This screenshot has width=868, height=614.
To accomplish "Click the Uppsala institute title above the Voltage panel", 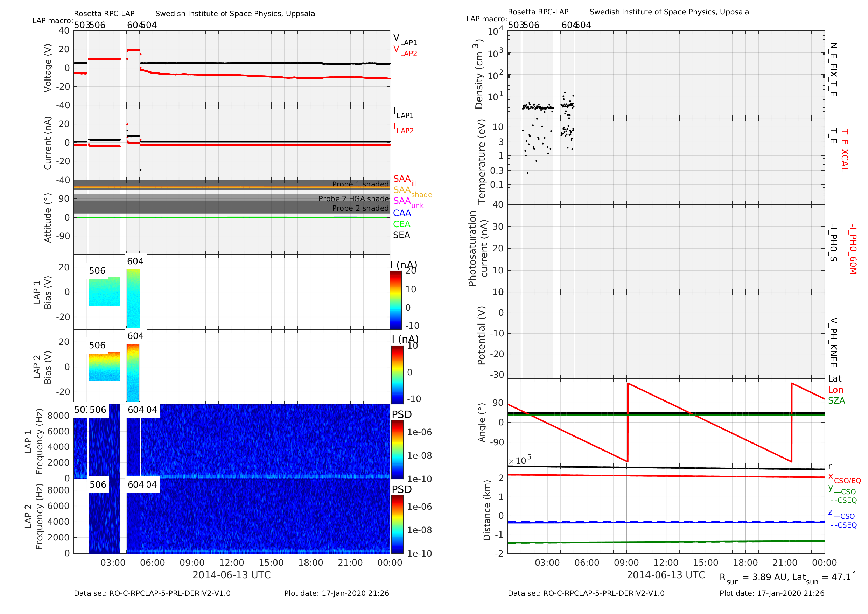I will (235, 14).
